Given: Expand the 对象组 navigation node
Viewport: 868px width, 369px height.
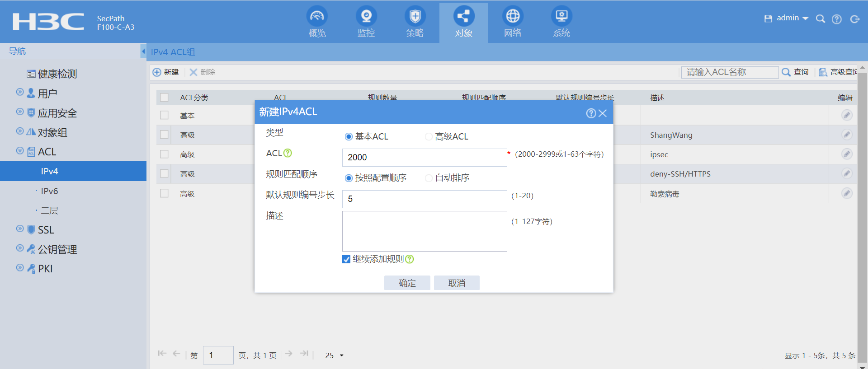Looking at the screenshot, I should click(x=20, y=131).
